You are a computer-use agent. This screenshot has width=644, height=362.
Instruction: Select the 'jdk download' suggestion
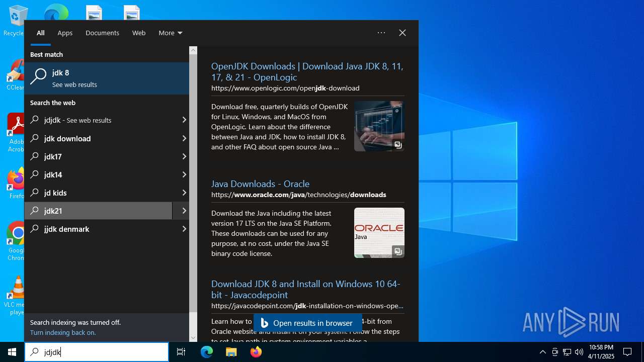coord(98,138)
